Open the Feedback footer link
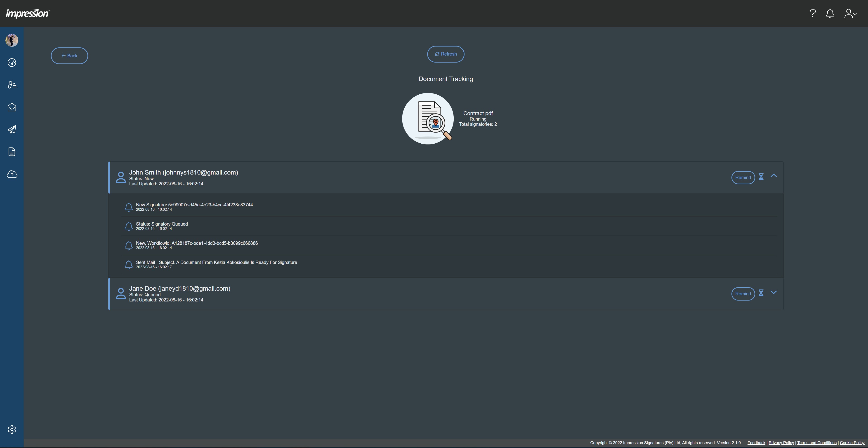 (756, 443)
